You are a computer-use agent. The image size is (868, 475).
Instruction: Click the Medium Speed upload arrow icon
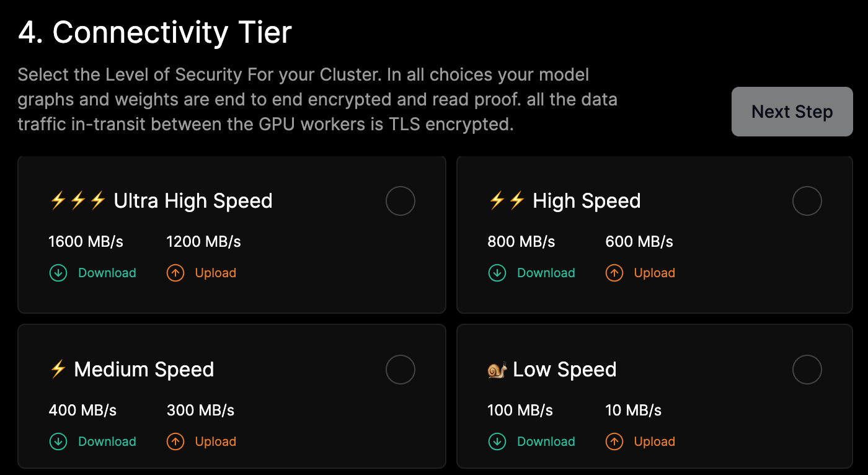tap(175, 442)
